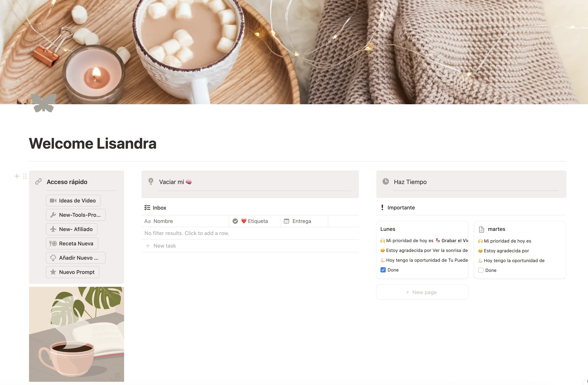Click the document icon on the martes card
The image size is (588, 385).
click(x=482, y=230)
